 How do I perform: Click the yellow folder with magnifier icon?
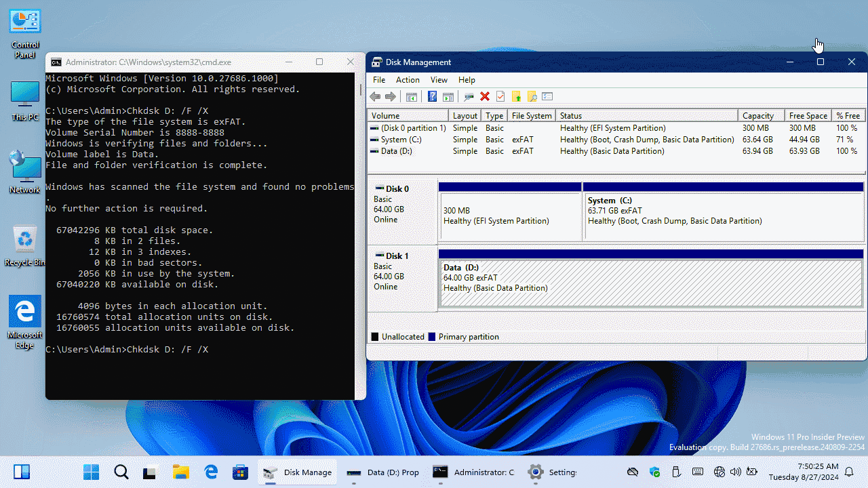click(x=532, y=97)
